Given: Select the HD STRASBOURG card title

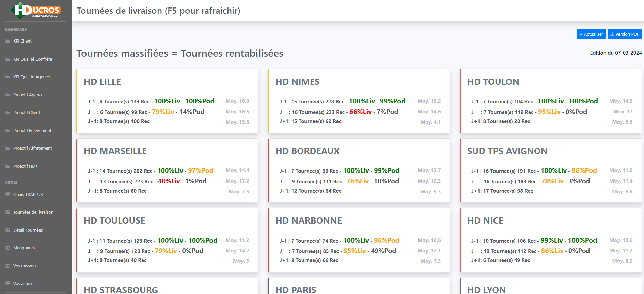Looking at the screenshot, I should click(x=121, y=290).
